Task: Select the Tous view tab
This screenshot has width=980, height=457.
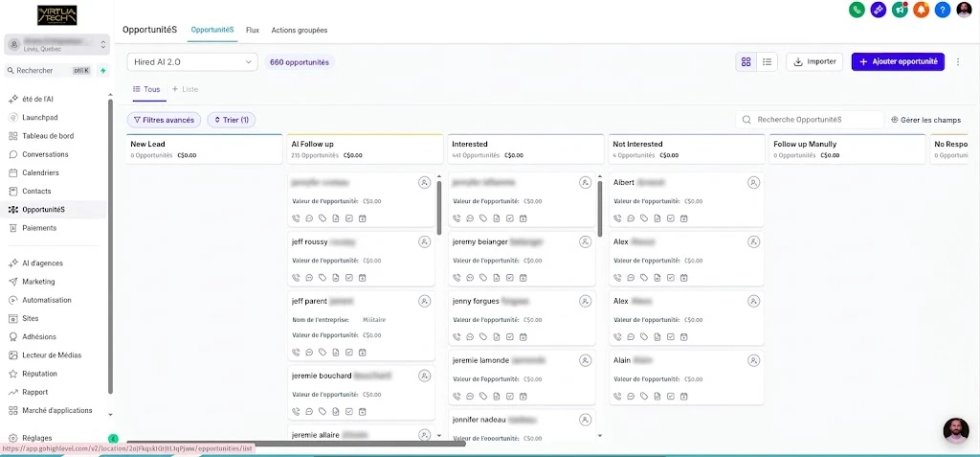Action: tap(146, 89)
